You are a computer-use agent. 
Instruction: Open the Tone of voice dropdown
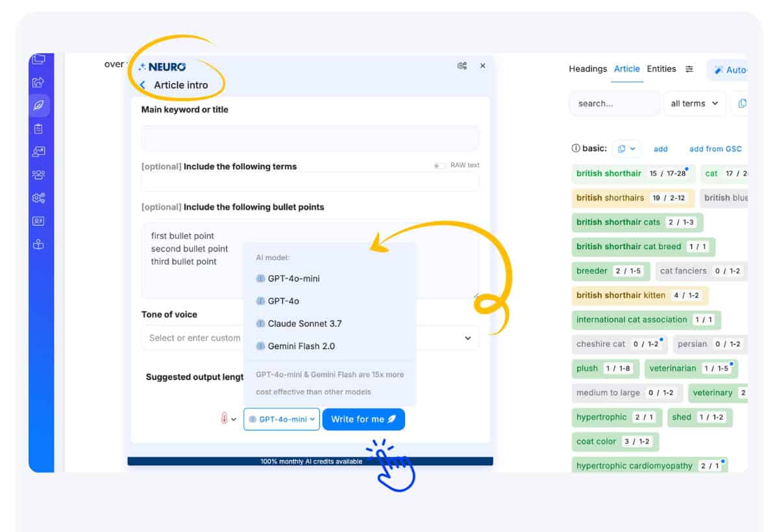click(310, 338)
